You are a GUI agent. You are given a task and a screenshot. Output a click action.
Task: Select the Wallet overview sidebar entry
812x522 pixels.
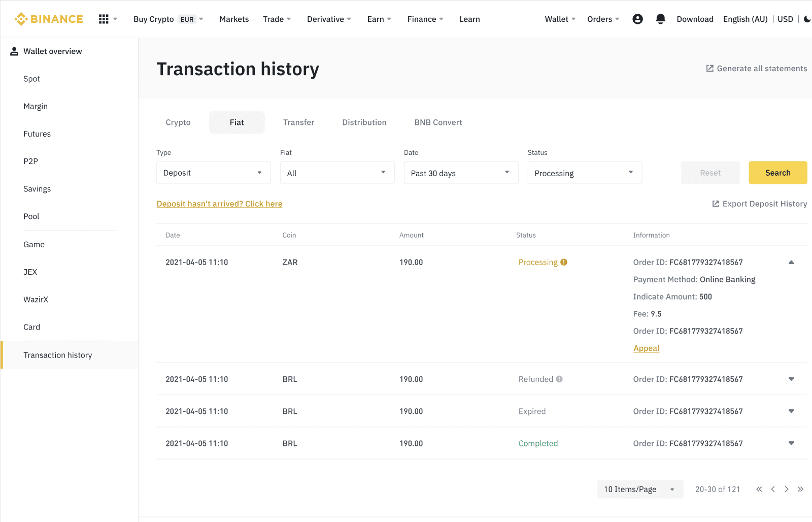pos(52,51)
